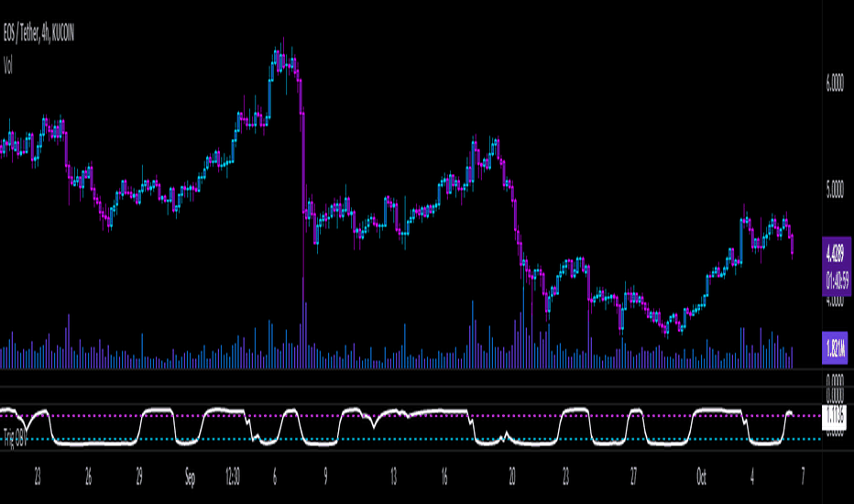Click date label 16 on the time axis
854x504 pixels.
point(444,477)
